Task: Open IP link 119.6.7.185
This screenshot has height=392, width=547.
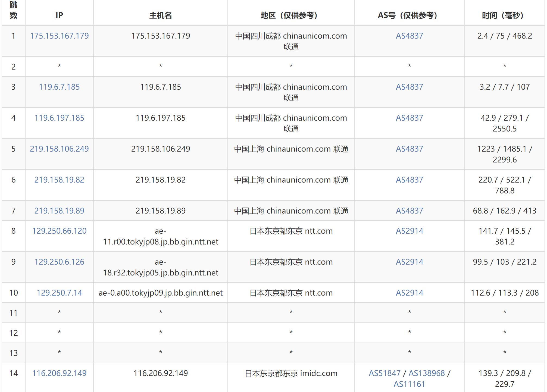Action: tap(59, 87)
